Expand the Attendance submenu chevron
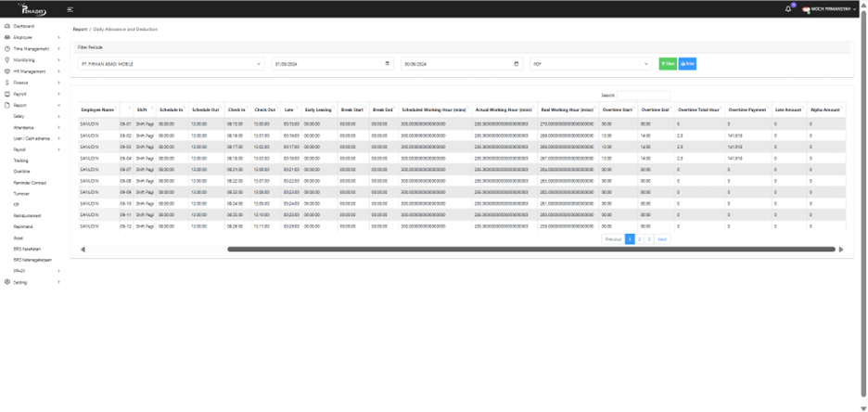The width and height of the screenshot is (868, 412). (58, 127)
